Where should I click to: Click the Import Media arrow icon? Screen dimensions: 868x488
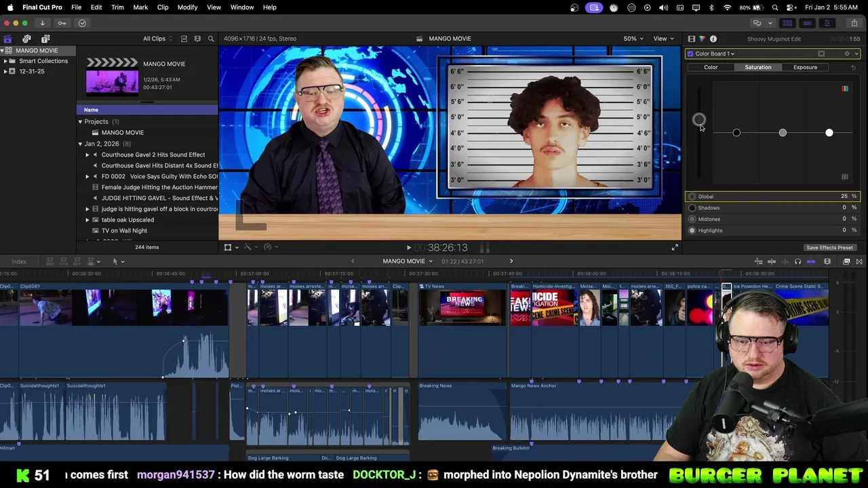click(x=42, y=23)
